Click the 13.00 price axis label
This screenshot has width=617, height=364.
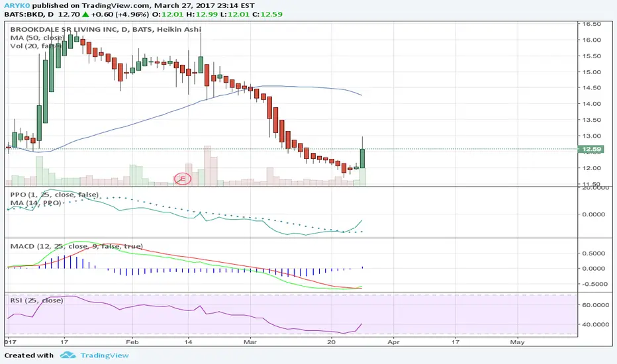click(x=591, y=136)
